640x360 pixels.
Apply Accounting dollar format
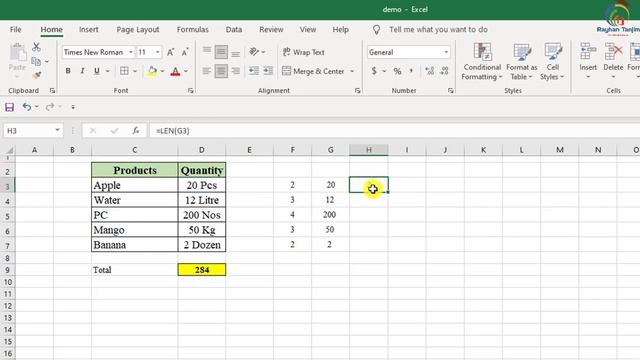click(x=374, y=71)
